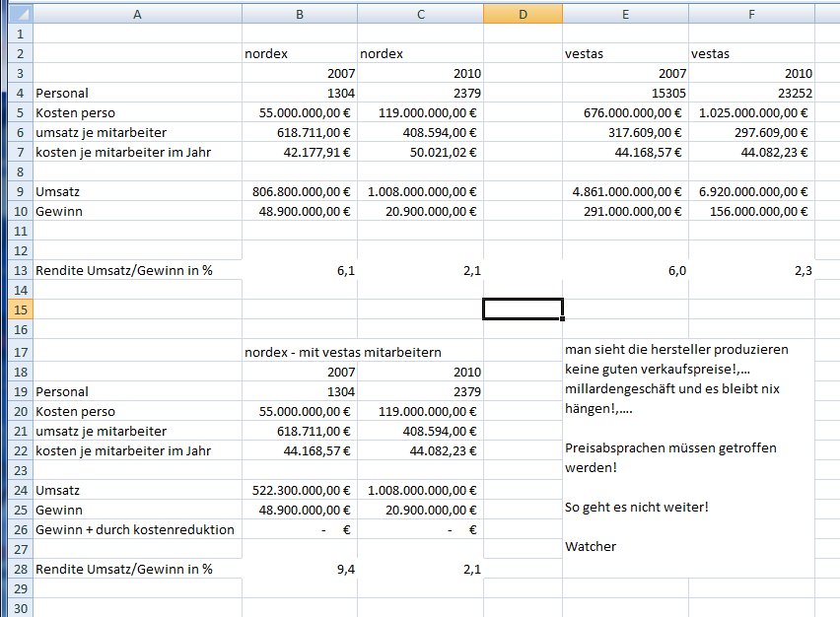This screenshot has height=617, width=840.
Task: Select row 13 header
Action: (21, 270)
